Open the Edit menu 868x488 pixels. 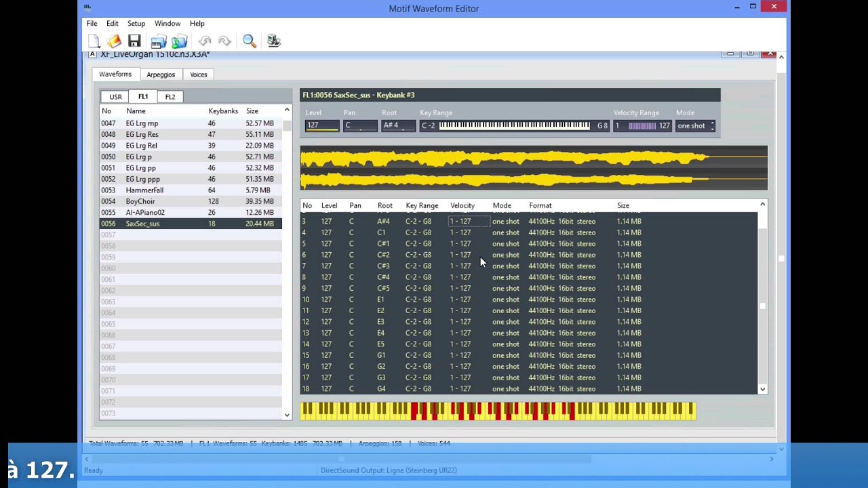tap(113, 24)
